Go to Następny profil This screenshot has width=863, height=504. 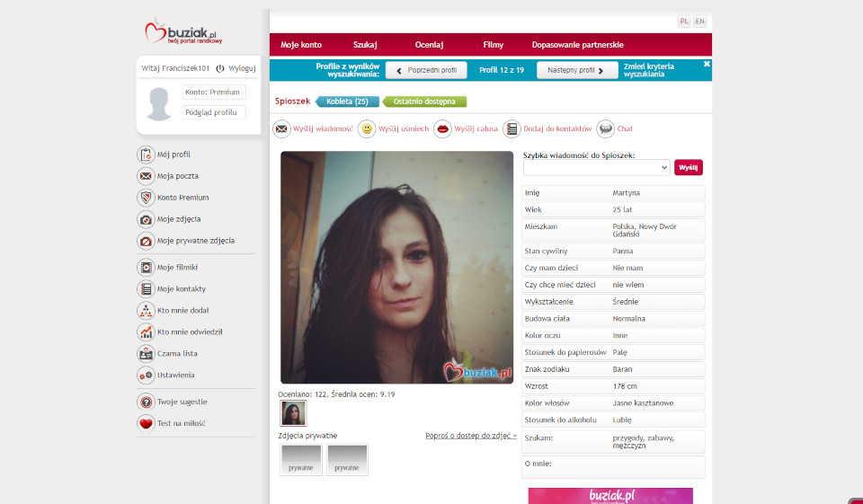click(577, 70)
